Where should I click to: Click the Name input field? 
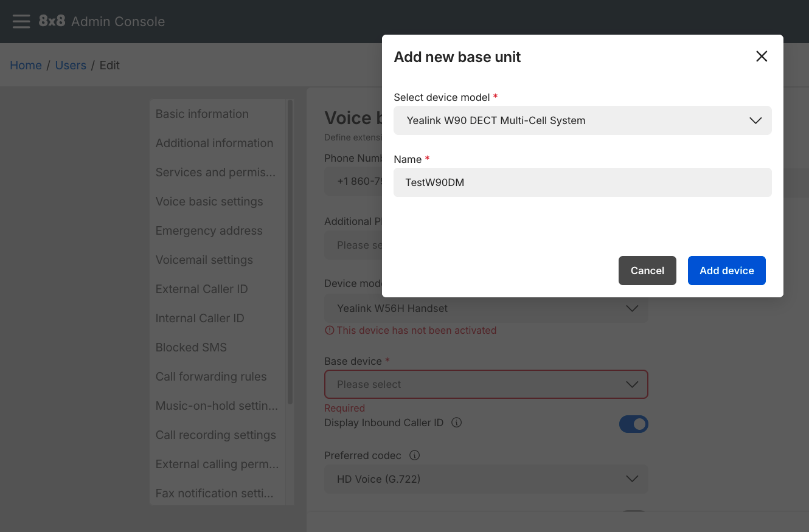pyautogui.click(x=583, y=182)
